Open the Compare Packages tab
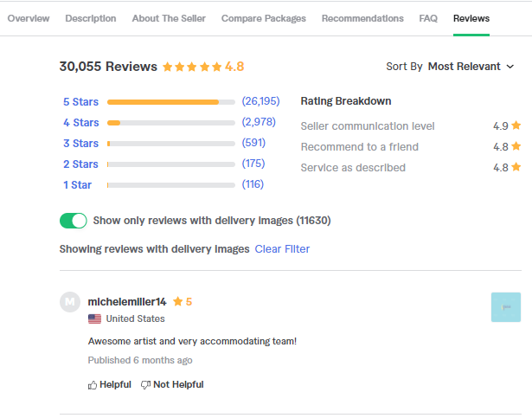532x418 pixels. [x=264, y=18]
